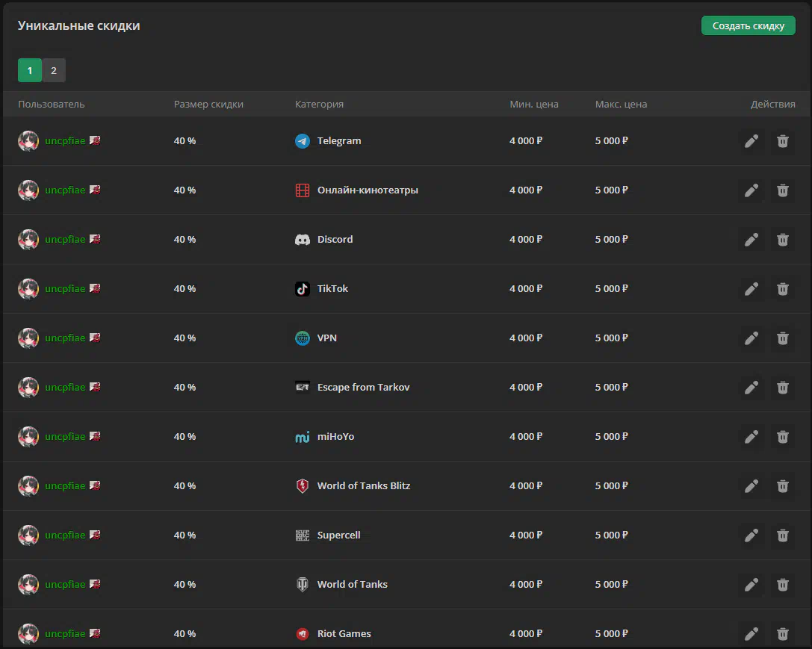Viewport: 812px width, 649px height.
Task: Click the Действия column header
Action: point(772,104)
